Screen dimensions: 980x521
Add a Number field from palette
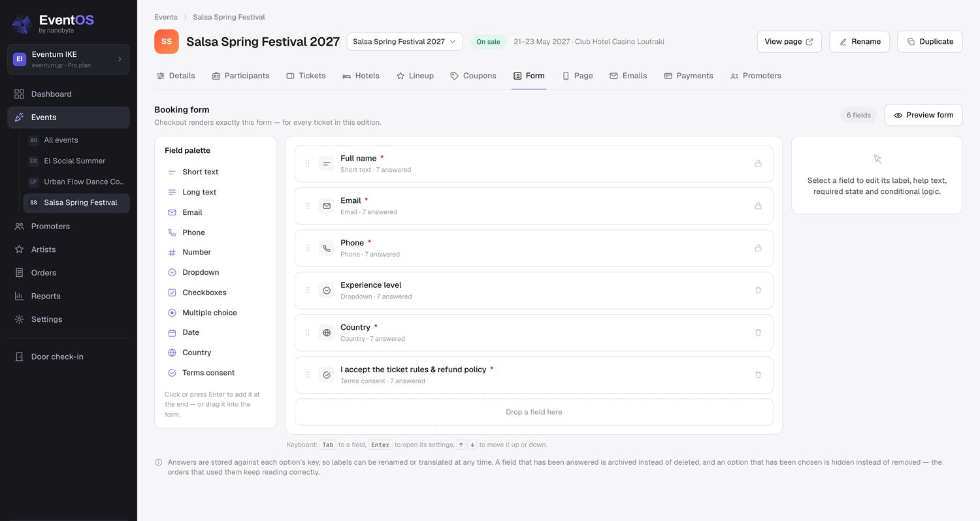pyautogui.click(x=216, y=253)
